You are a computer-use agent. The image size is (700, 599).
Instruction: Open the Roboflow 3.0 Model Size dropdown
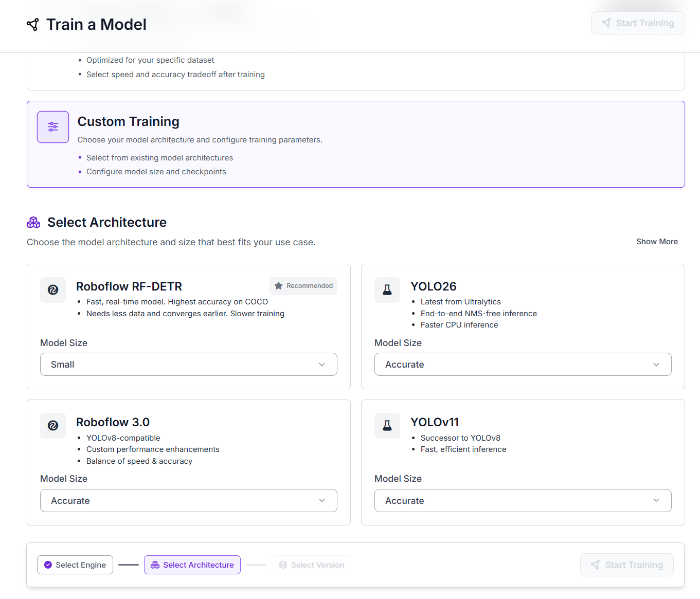189,501
